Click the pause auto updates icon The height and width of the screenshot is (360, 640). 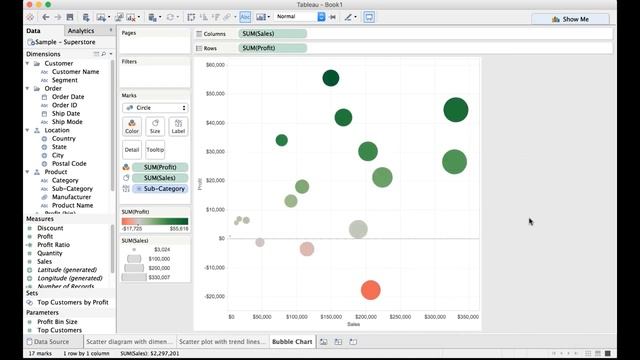[152, 17]
